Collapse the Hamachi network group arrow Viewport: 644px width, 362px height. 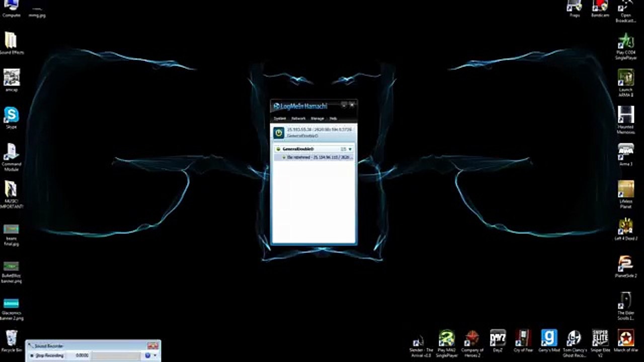coord(350,149)
